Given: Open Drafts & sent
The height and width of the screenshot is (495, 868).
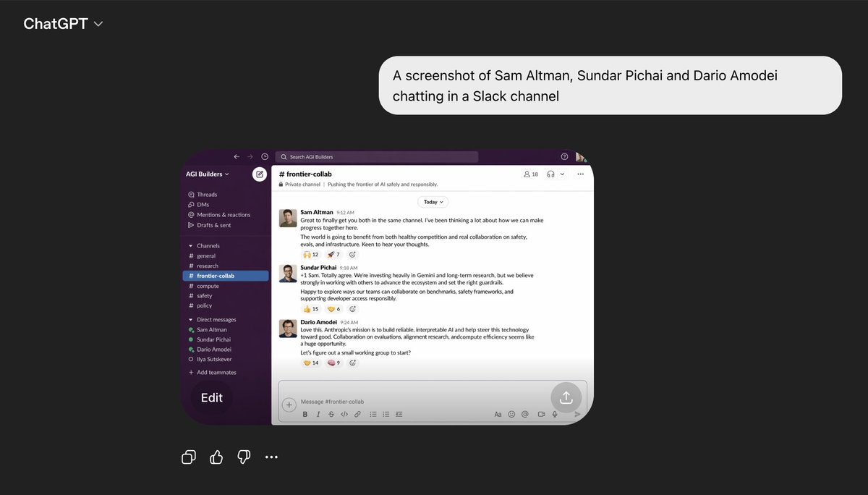Looking at the screenshot, I should 210,225.
